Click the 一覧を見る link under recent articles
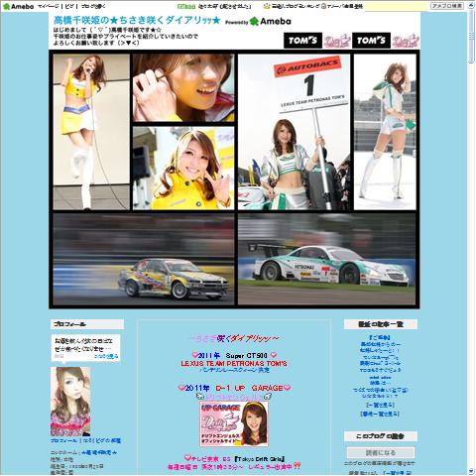 click(380, 405)
